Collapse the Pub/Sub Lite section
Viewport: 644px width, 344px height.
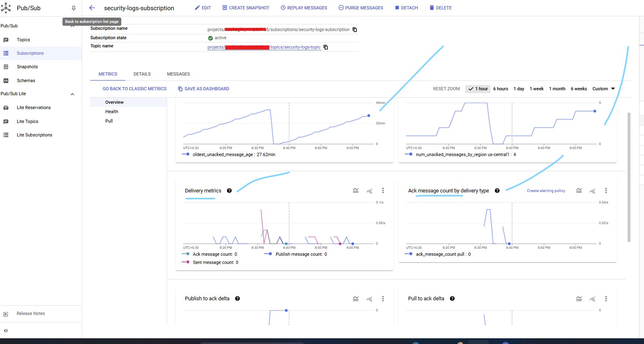pyautogui.click(x=72, y=94)
